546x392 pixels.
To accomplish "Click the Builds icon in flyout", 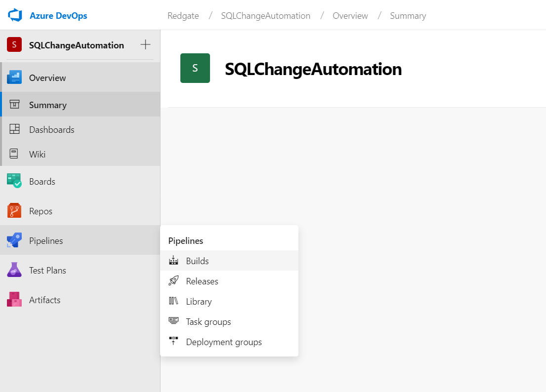I will tap(173, 261).
